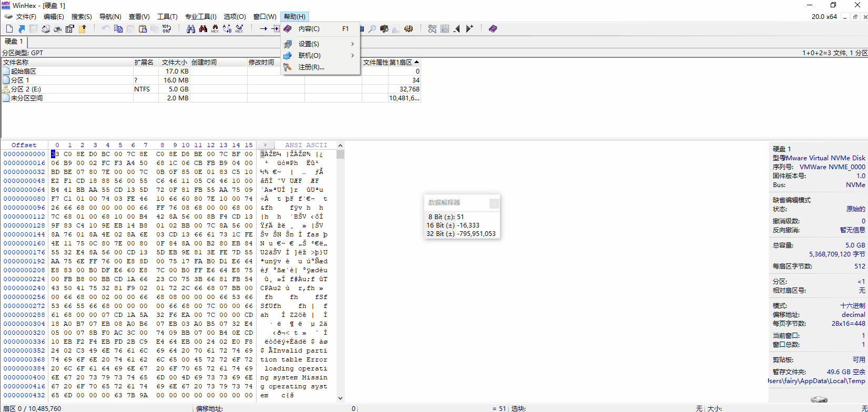The image size is (868, 412).
Task: Click the blue binoculars Find text icon
Action: point(191,29)
